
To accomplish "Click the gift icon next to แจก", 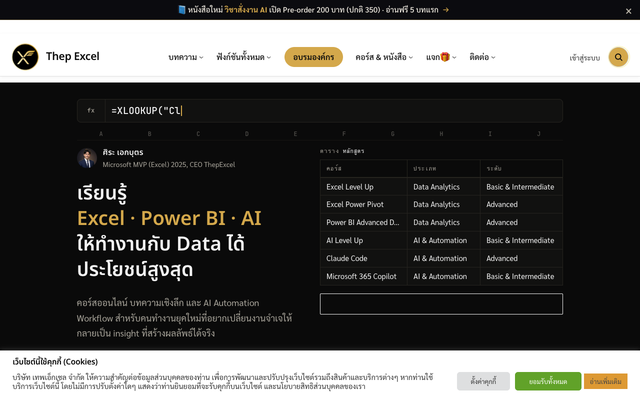I will [445, 57].
